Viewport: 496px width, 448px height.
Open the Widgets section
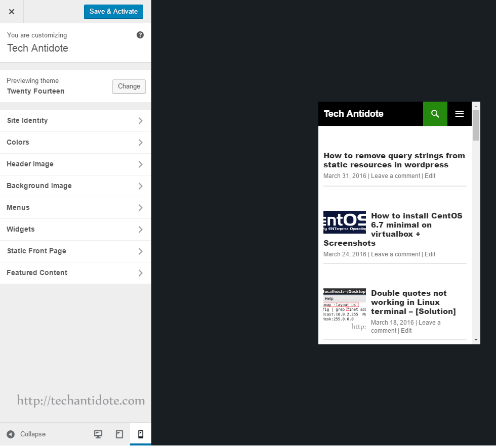tap(75, 230)
